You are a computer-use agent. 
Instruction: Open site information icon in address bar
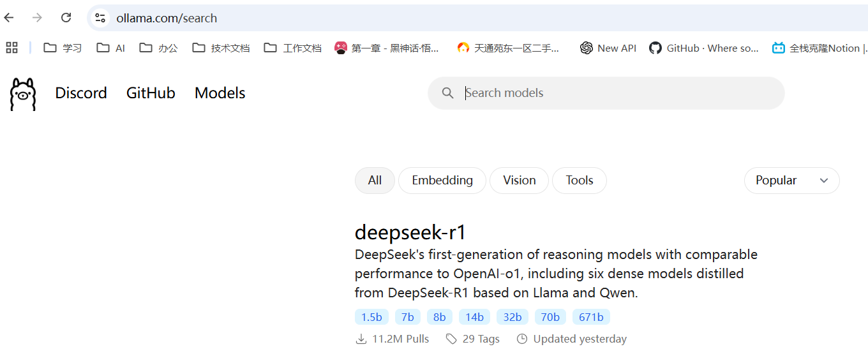coord(100,18)
